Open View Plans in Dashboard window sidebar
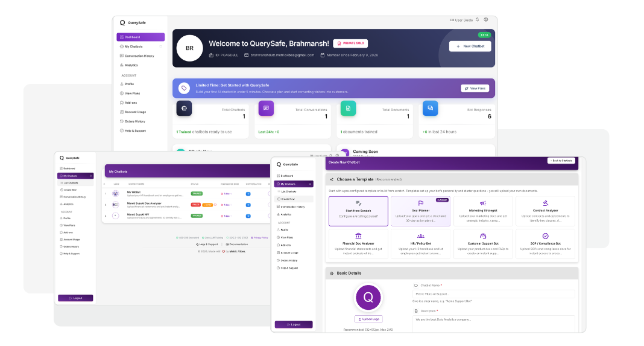 (x=140, y=94)
